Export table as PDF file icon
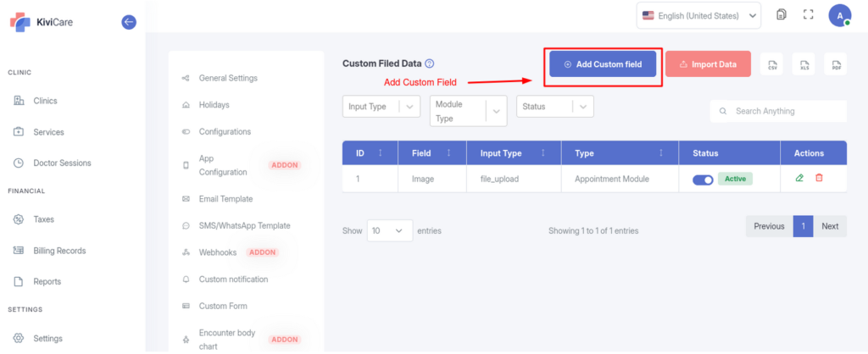This screenshot has width=868, height=354. [x=836, y=65]
